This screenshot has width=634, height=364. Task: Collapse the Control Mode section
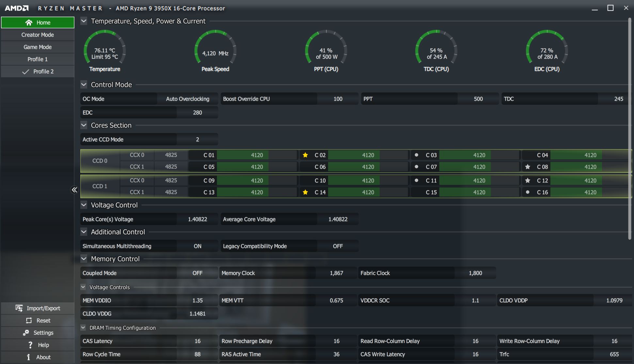click(x=84, y=85)
